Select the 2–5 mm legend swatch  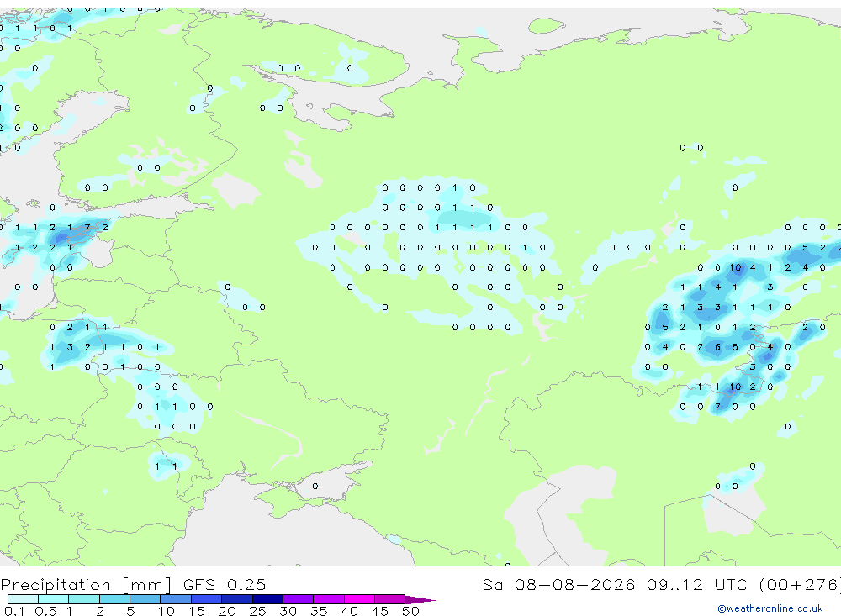114,599
